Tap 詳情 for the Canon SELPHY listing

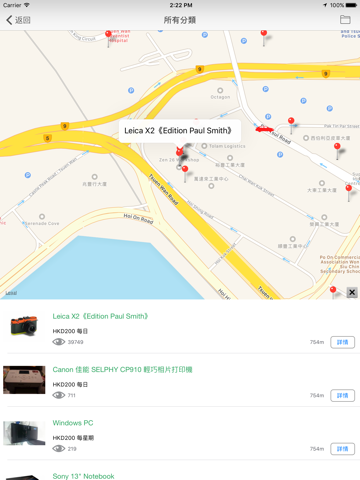point(342,395)
